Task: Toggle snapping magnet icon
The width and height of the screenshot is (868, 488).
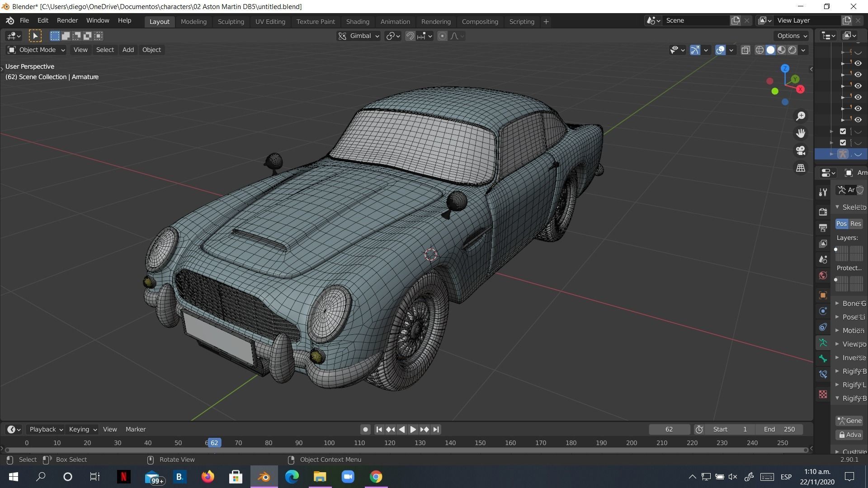Action: [410, 36]
